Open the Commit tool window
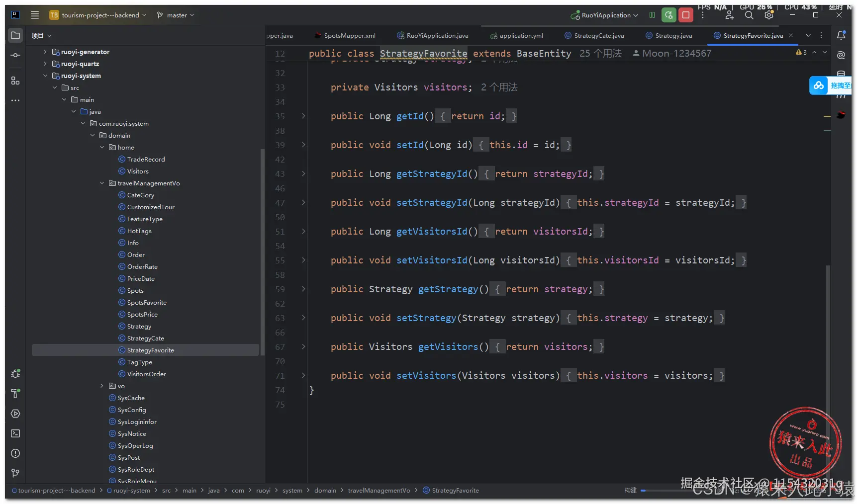The image size is (857, 504). [15, 55]
